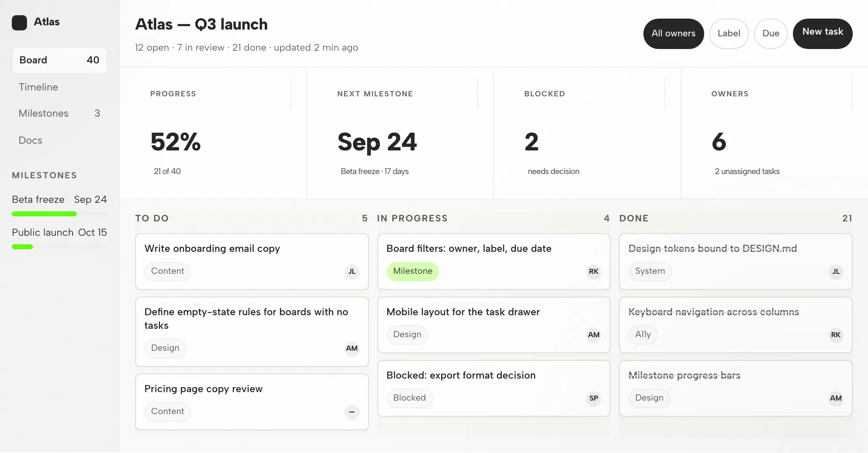This screenshot has height=453, width=868.
Task: Click JL avatar on onboarding email card
Action: [352, 272]
